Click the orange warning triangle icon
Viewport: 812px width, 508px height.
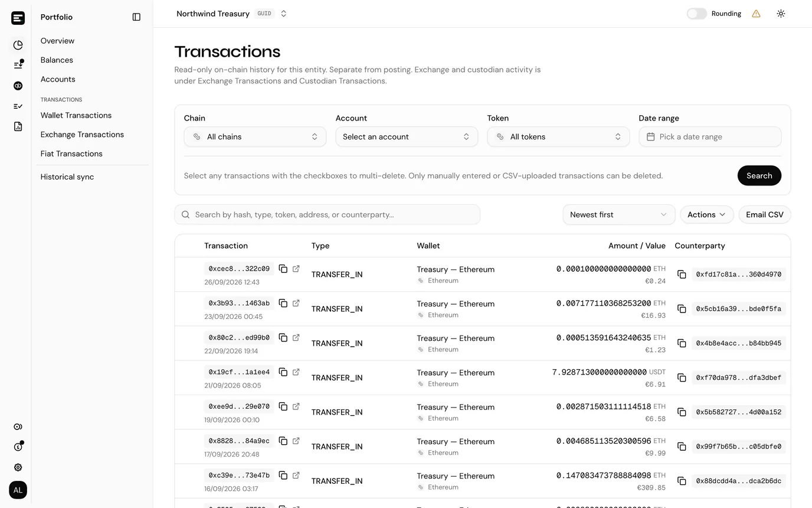coord(756,14)
